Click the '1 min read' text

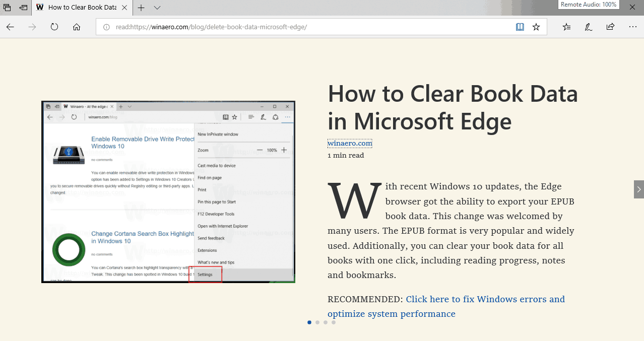tap(346, 156)
